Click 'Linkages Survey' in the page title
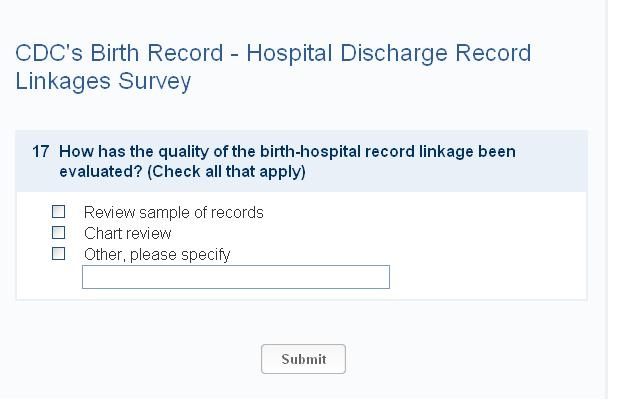640x400 pixels. tap(103, 81)
